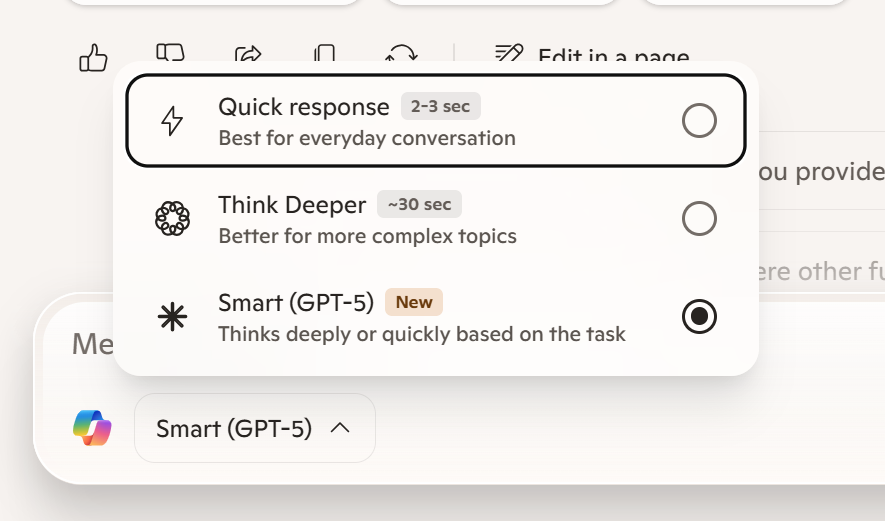
Task: Click the asterisk icon for Smart mode
Action: (172, 317)
